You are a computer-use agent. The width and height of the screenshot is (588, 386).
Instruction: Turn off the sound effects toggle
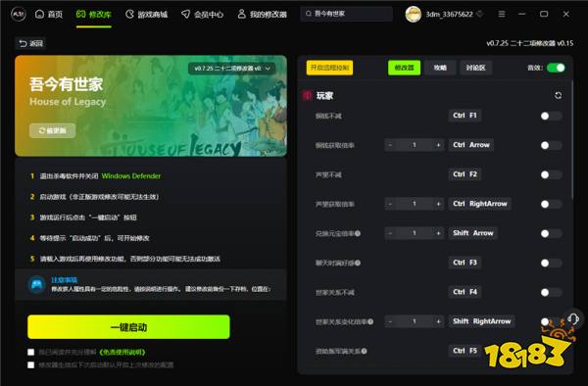click(x=556, y=68)
